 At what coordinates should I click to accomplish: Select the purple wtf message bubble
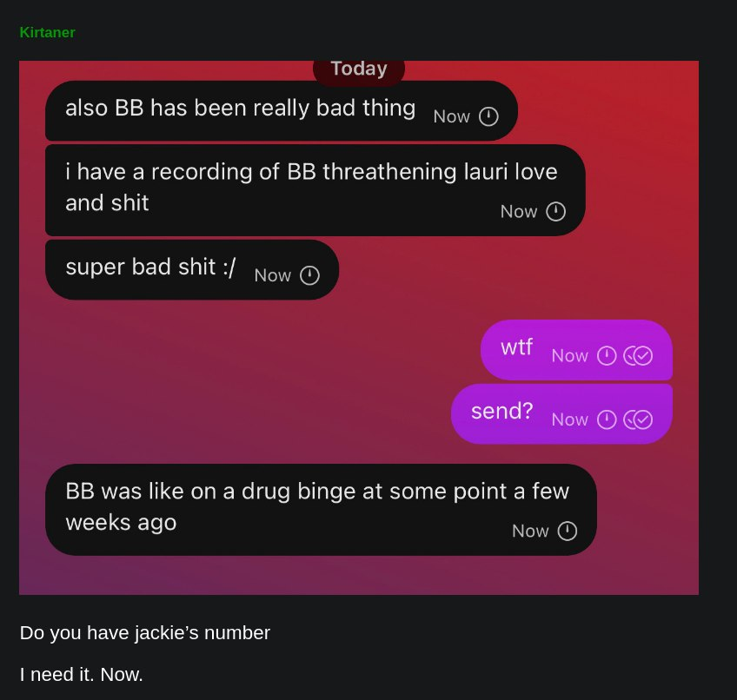click(576, 350)
